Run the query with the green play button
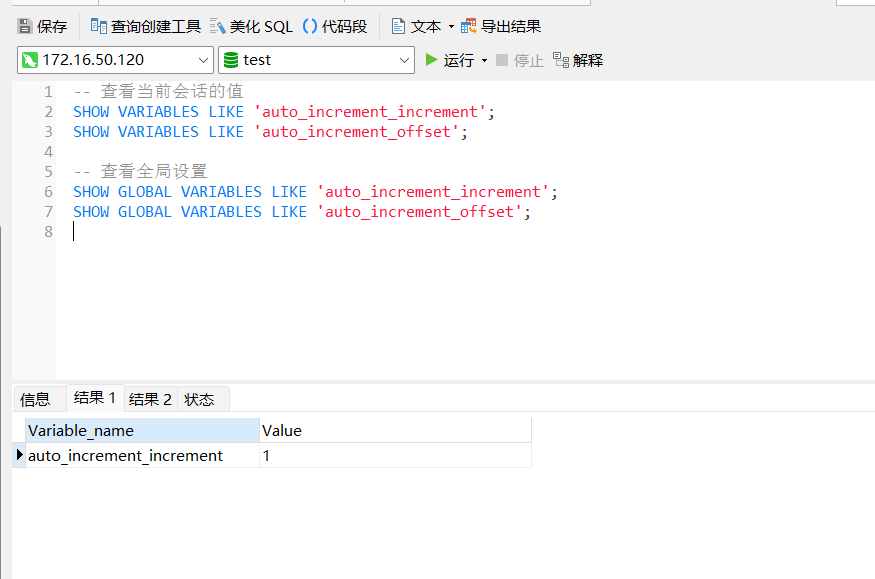The width and height of the screenshot is (875, 579). (432, 60)
